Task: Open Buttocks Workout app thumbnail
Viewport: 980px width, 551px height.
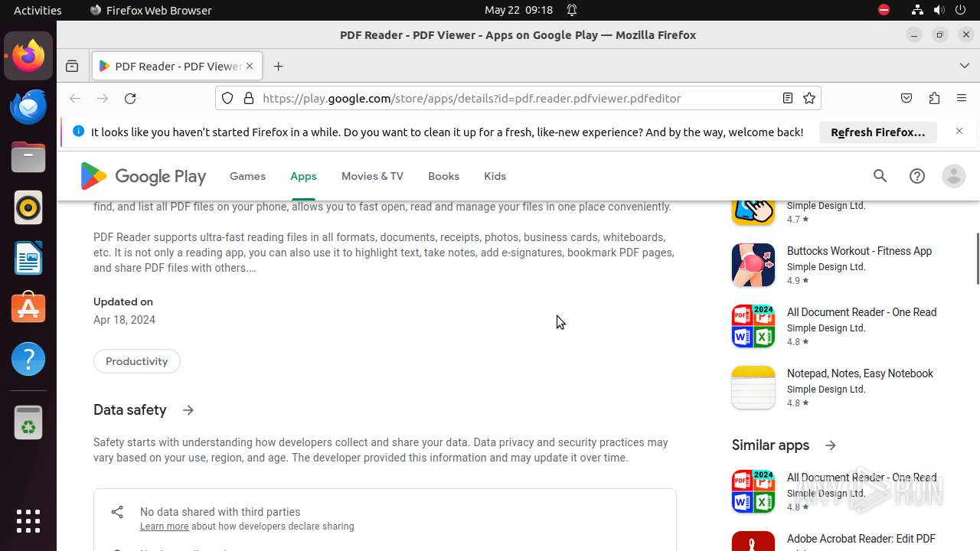Action: 753,265
